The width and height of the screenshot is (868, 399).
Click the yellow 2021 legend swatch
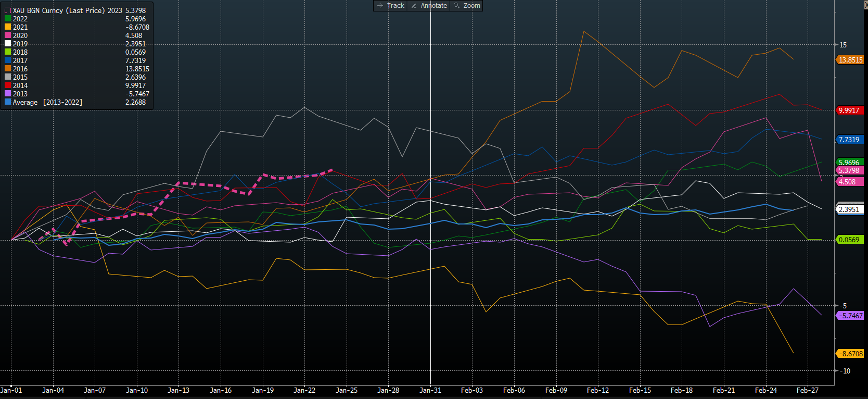(x=8, y=27)
